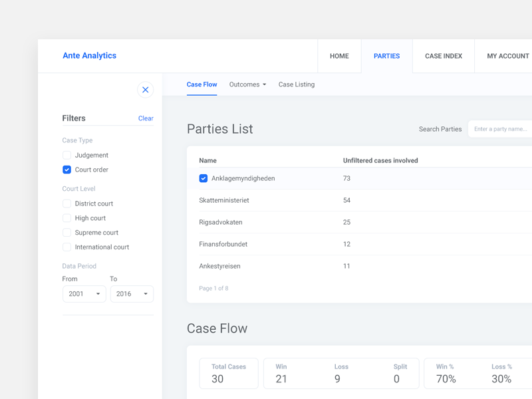Image resolution: width=532 pixels, height=399 pixels.
Task: Uncheck the Court order checkbox
Action: pyautogui.click(x=66, y=170)
